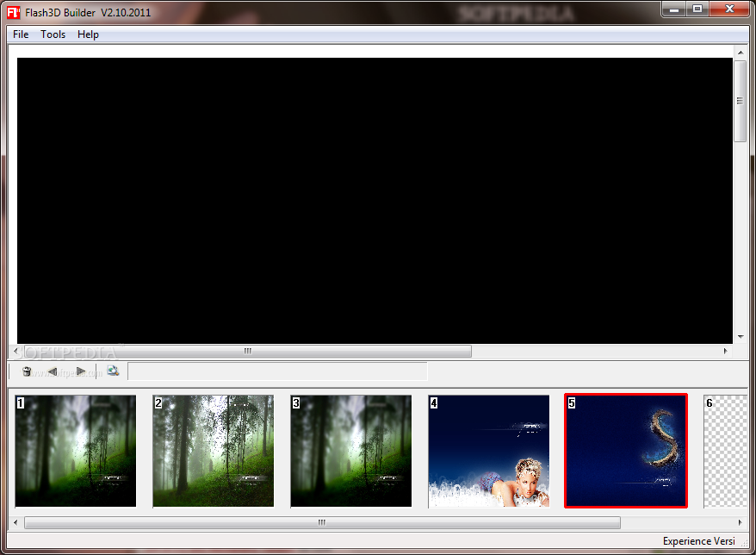
Task: Click the preview vertical scrollbar thumb
Action: coord(741,101)
